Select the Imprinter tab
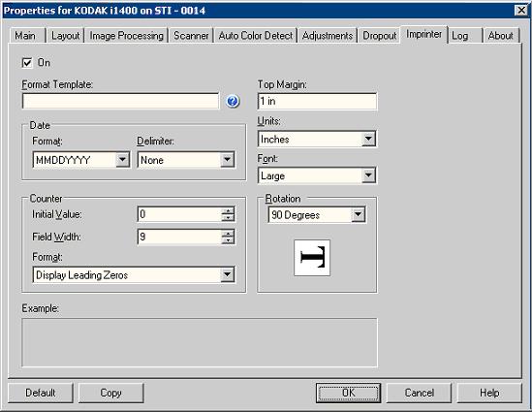 pyautogui.click(x=424, y=34)
